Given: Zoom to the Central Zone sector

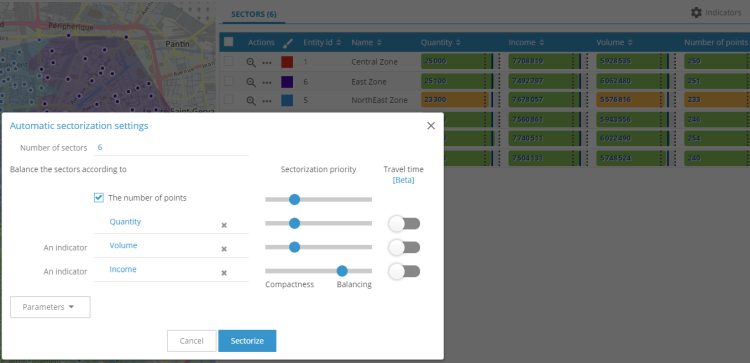Looking at the screenshot, I should click(x=251, y=62).
